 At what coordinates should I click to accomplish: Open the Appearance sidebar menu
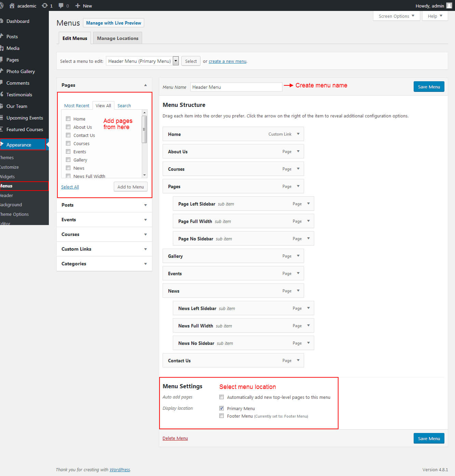coord(23,144)
